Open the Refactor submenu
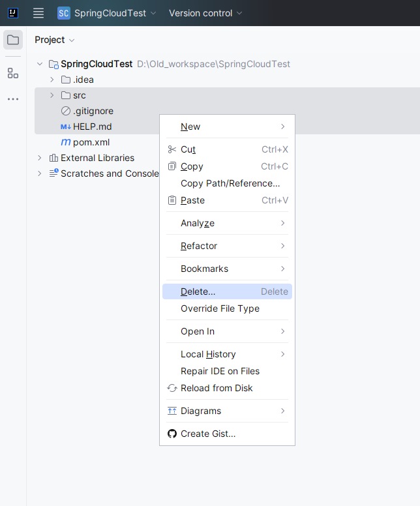 [x=199, y=246]
